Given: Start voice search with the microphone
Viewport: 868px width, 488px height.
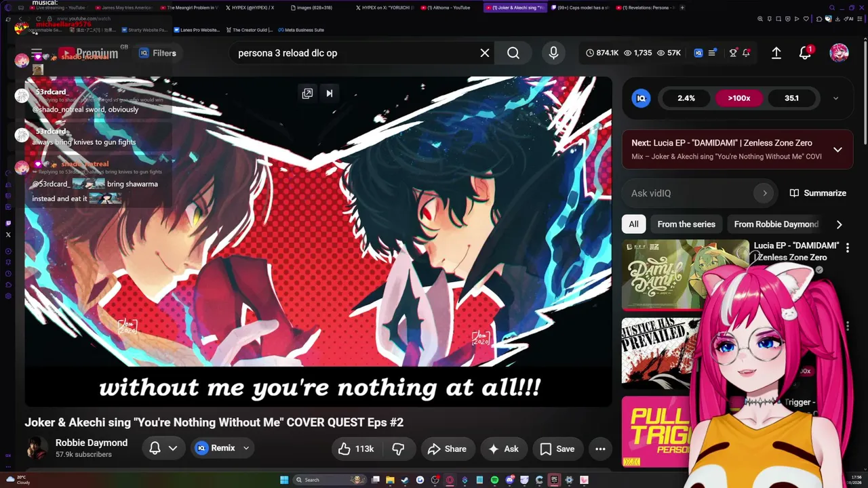Looking at the screenshot, I should point(553,53).
